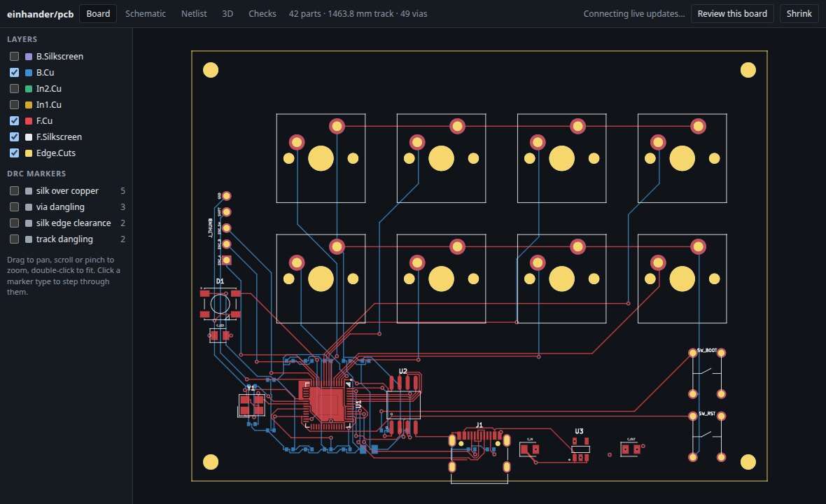Click the via dangling label
This screenshot has width=826, height=504.
coord(60,207)
